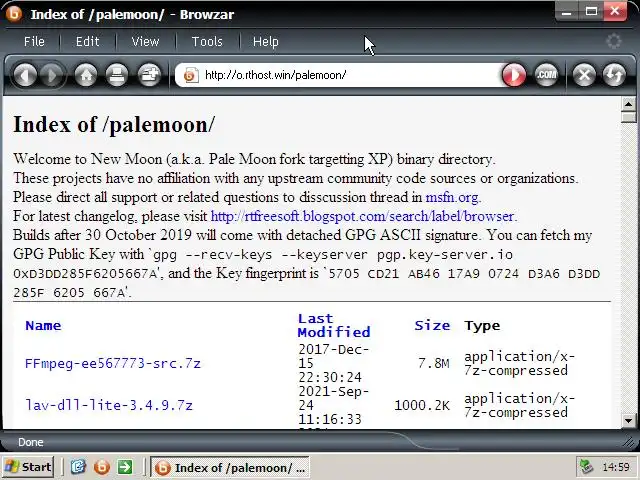640x480 pixels.
Task: Refresh the page with reload icon
Action: coord(614,75)
